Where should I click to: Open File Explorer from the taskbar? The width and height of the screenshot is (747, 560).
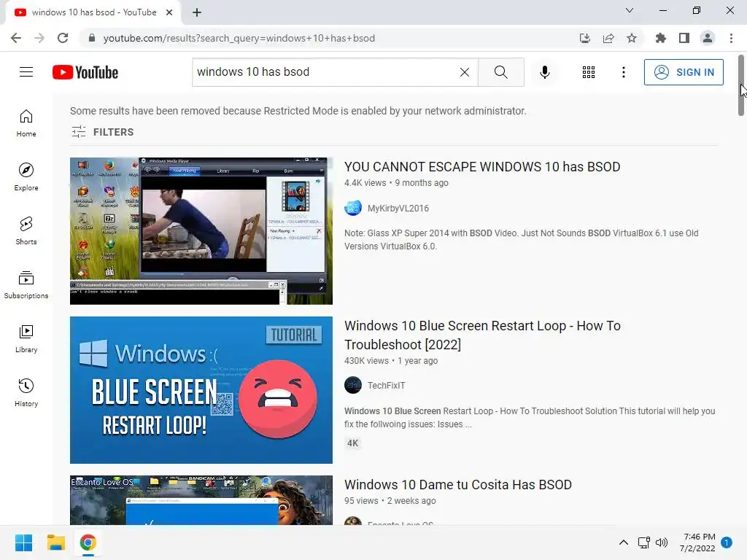tap(55, 542)
